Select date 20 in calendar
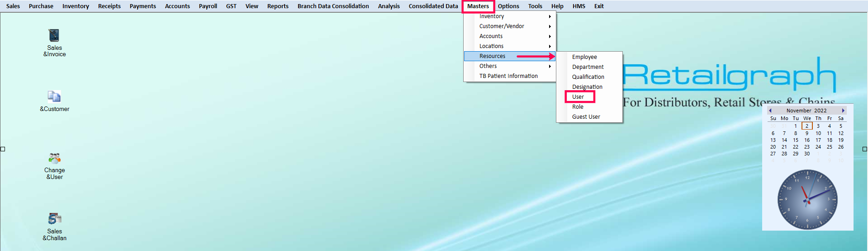 coord(773,147)
